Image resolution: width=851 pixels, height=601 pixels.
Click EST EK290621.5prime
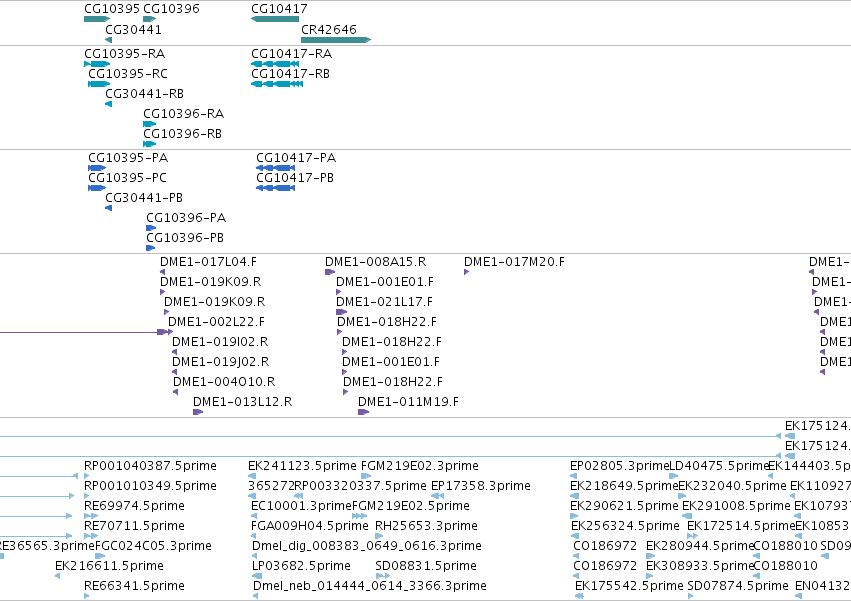(x=624, y=507)
